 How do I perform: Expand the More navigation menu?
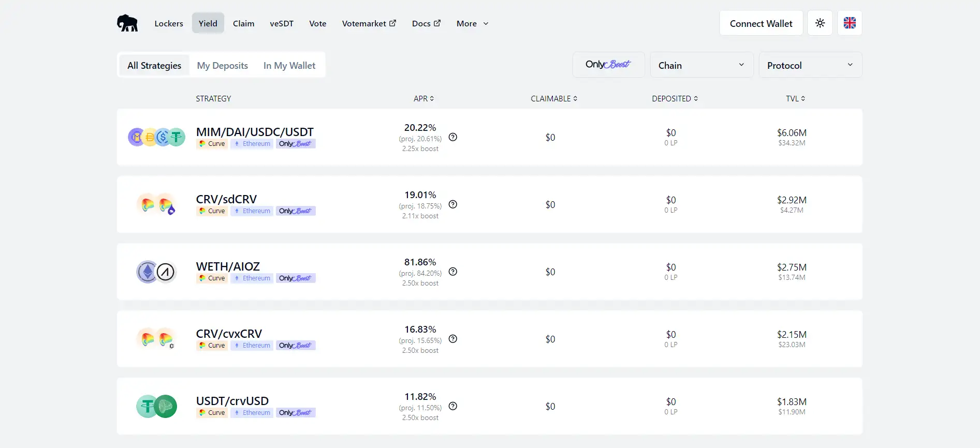click(x=472, y=24)
